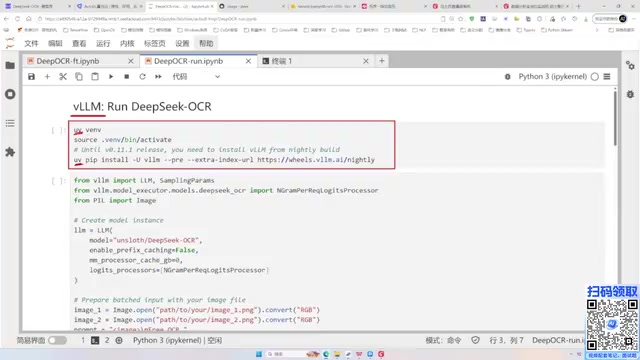
Task: Insert a new cell with plus icon
Action: [x=47, y=77]
